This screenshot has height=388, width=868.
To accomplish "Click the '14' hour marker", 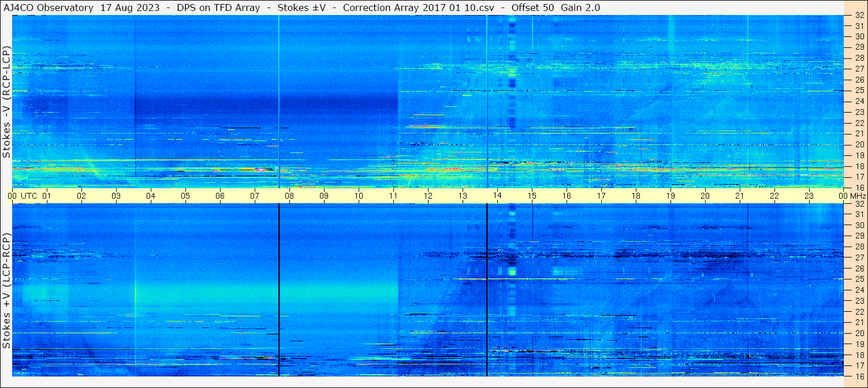I will coord(497,196).
